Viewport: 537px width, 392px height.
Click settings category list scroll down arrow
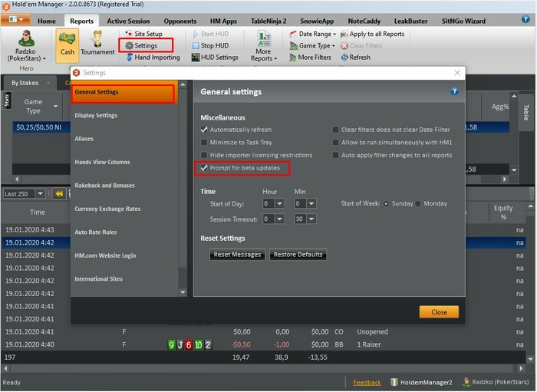(183, 292)
